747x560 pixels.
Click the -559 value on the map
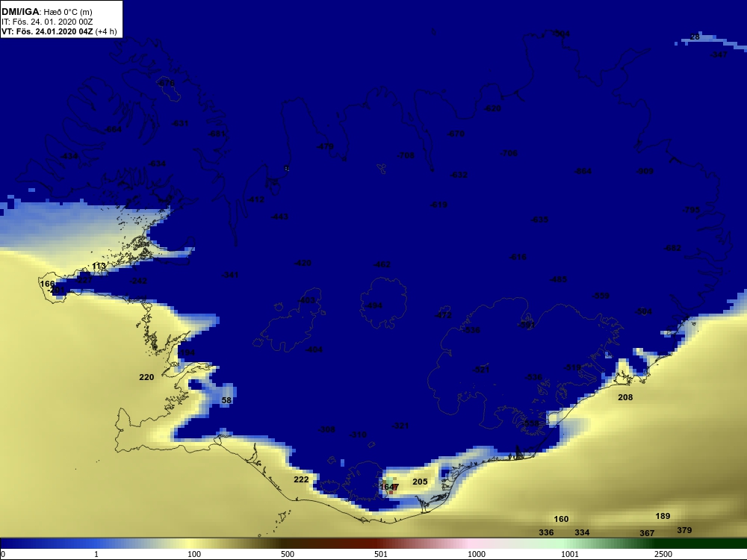click(x=601, y=296)
